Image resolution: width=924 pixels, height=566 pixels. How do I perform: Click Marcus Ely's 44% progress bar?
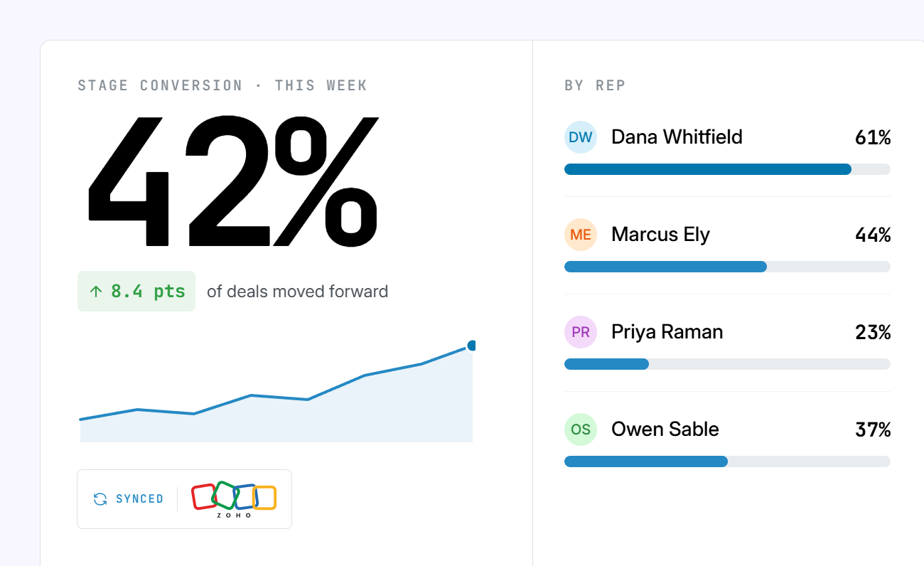pos(727,267)
